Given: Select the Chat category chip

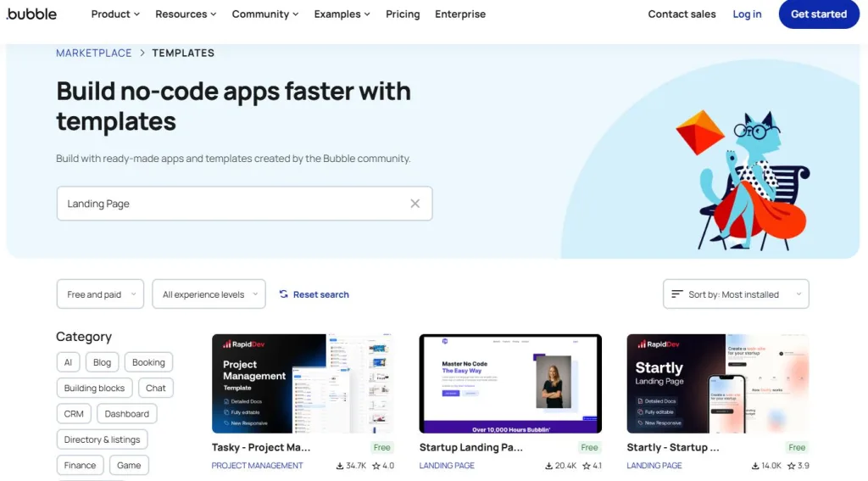Looking at the screenshot, I should pos(156,388).
